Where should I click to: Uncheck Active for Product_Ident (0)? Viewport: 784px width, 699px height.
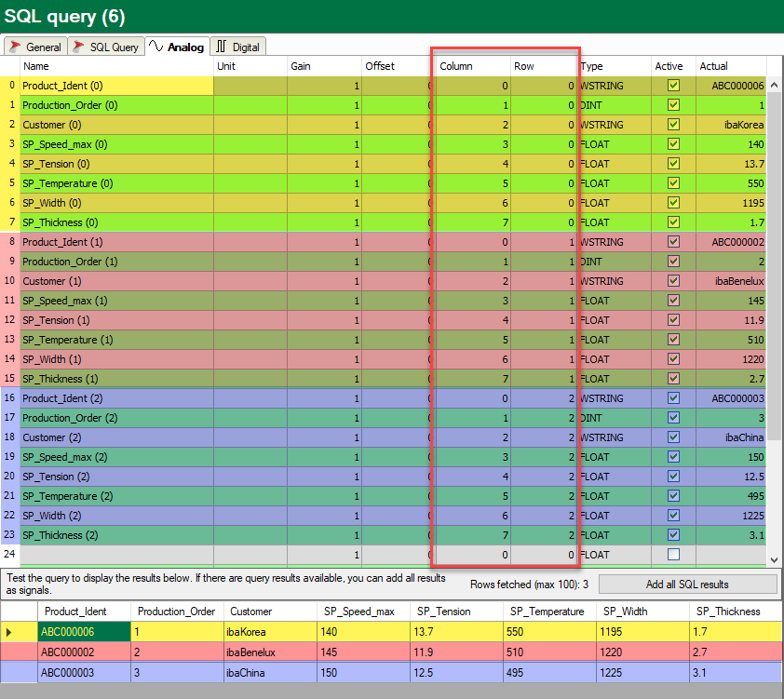[x=673, y=86]
